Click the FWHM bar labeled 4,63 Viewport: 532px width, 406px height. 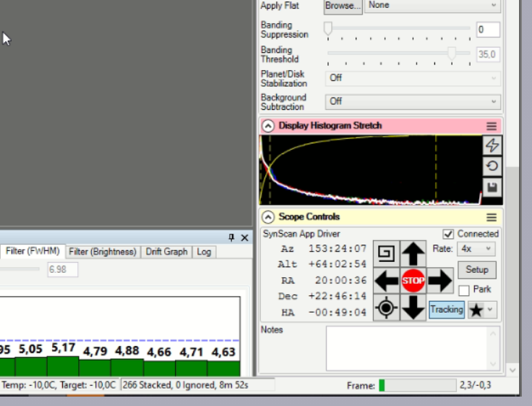point(223,368)
